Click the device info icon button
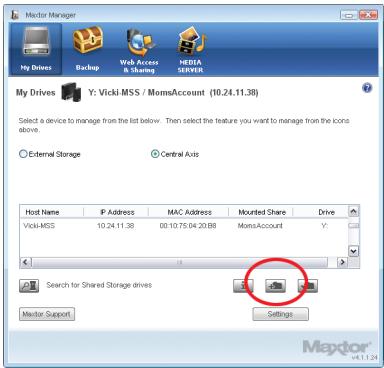The width and height of the screenshot is (384, 368). pos(243,286)
